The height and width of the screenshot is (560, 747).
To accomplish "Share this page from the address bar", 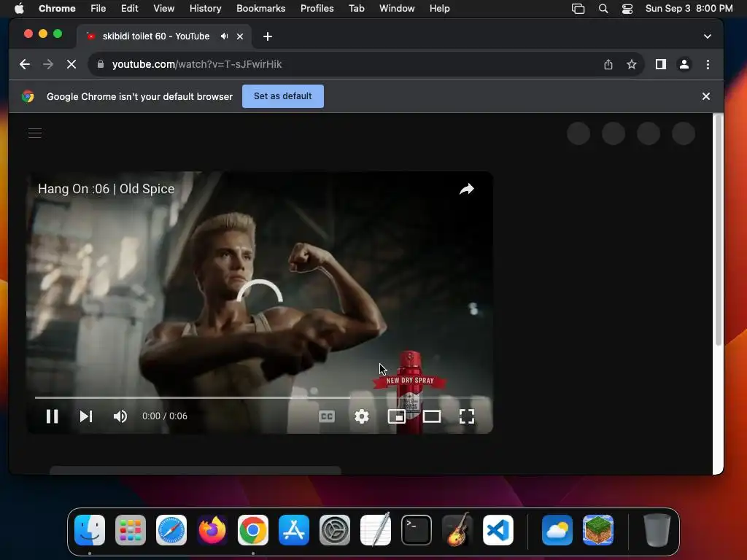I will point(608,64).
